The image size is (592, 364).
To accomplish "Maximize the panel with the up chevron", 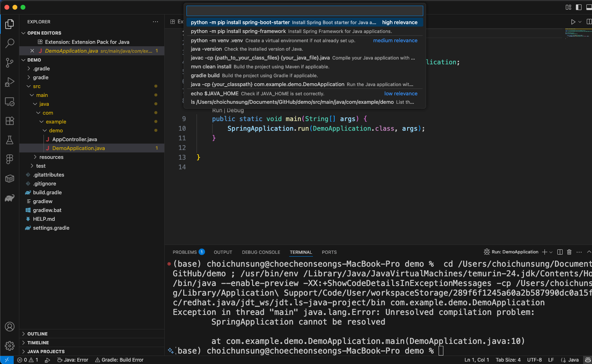I will click(589, 252).
